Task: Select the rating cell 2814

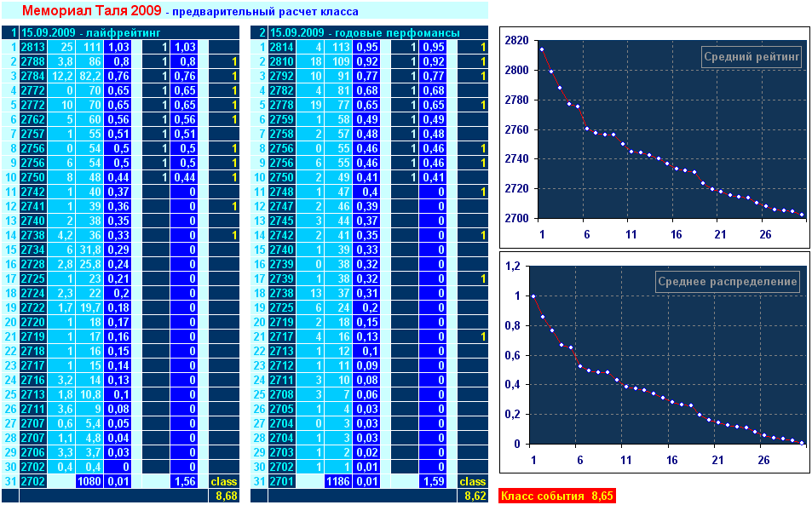Action: (x=283, y=47)
